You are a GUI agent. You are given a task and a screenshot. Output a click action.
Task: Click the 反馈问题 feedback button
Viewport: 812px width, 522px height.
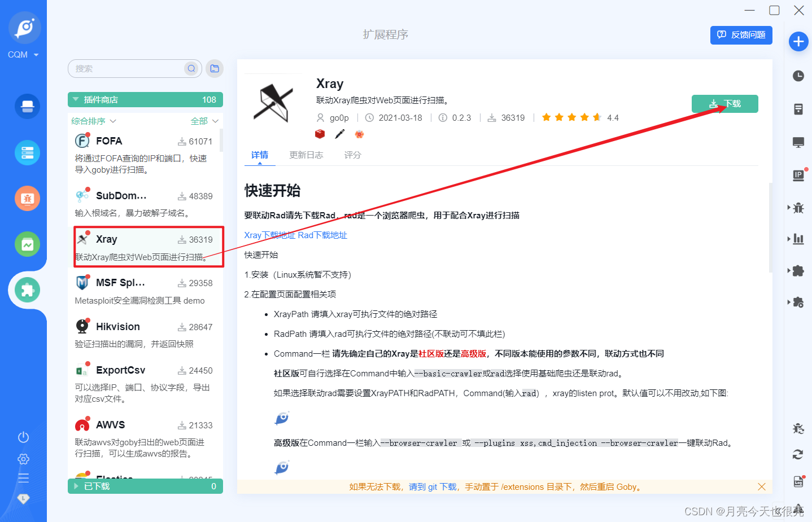point(741,34)
